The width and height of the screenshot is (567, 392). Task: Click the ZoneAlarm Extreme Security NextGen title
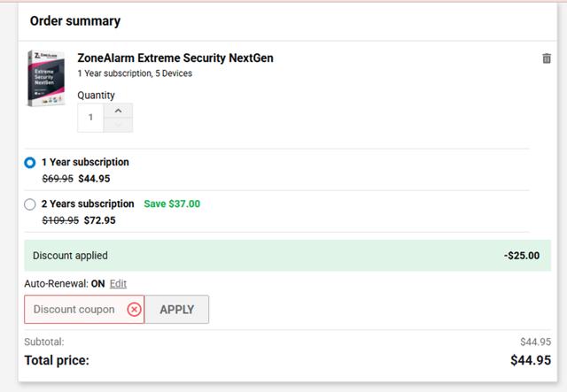coord(175,58)
